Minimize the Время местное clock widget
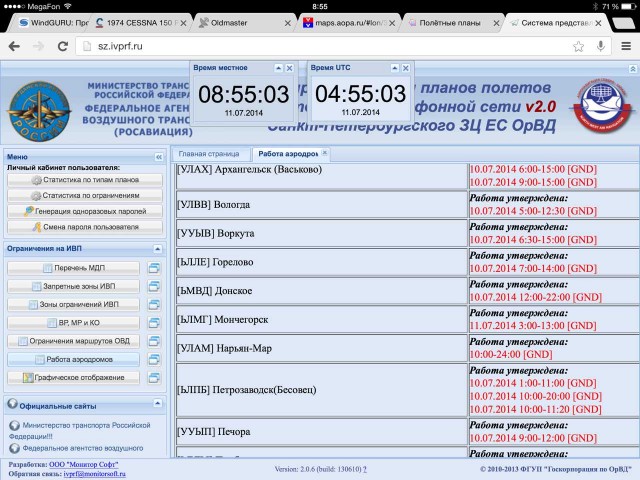 278,67
